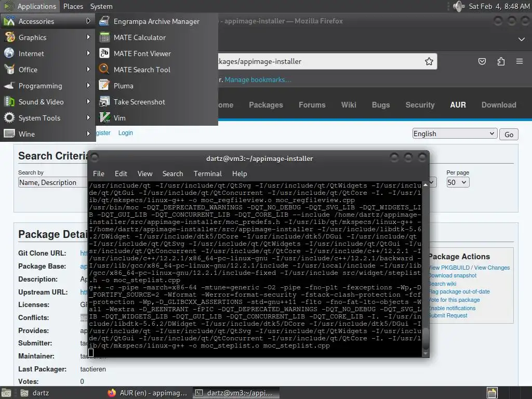Viewport: 532px width, 399px height.
Task: Start MATE Search Tool
Action: point(156,70)
